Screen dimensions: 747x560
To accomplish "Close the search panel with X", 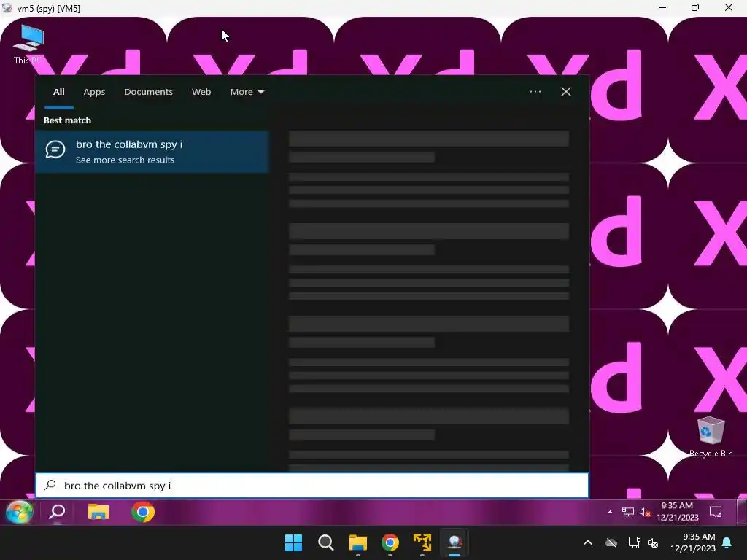I will click(566, 91).
